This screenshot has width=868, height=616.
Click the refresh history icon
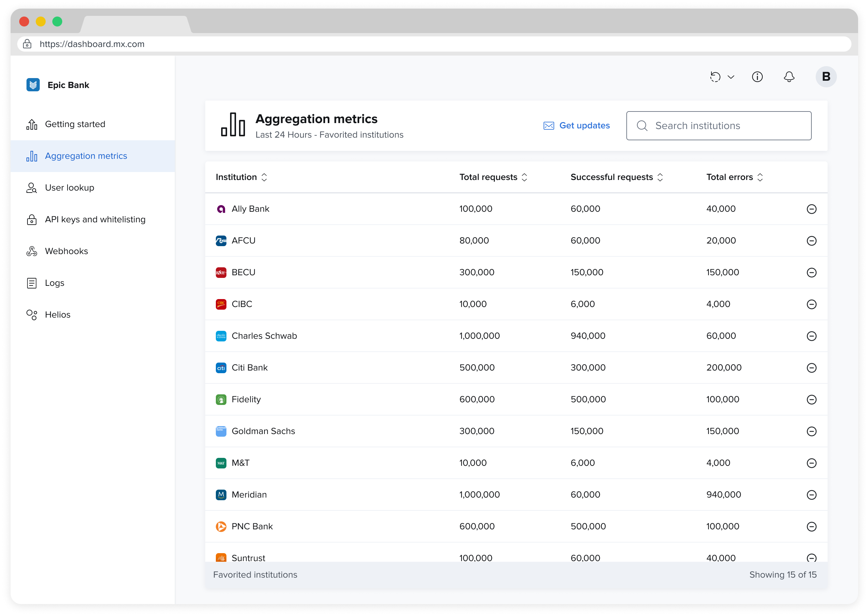point(715,77)
